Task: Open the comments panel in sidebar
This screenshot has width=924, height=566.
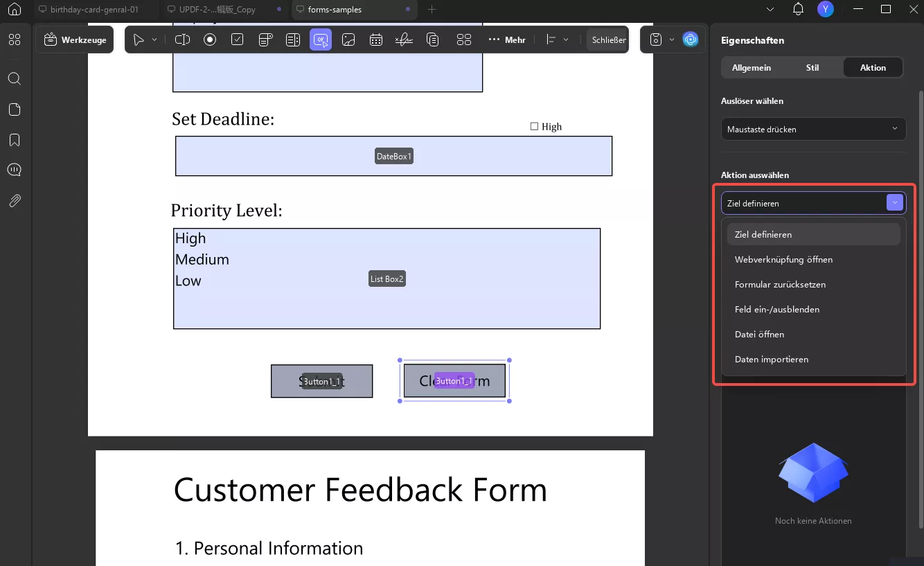Action: point(15,170)
